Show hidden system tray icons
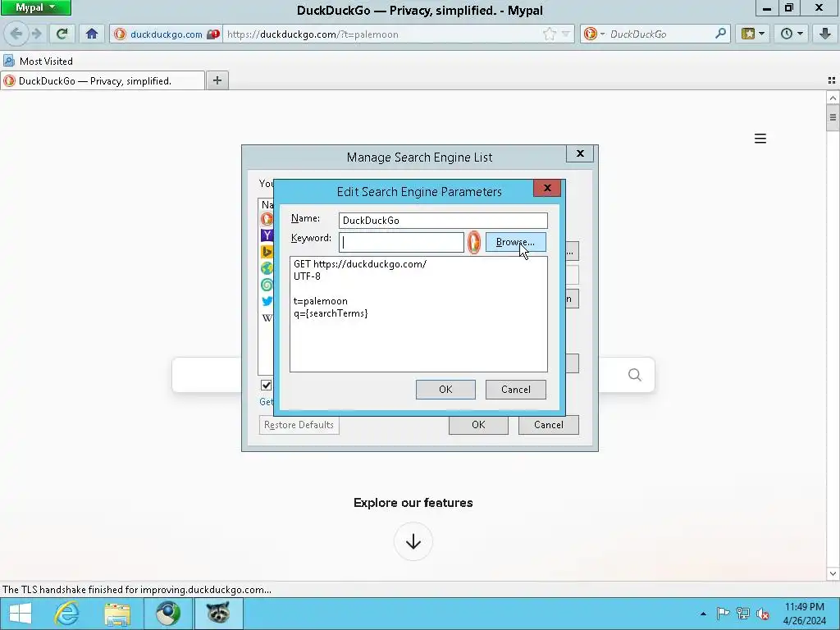 [703, 614]
